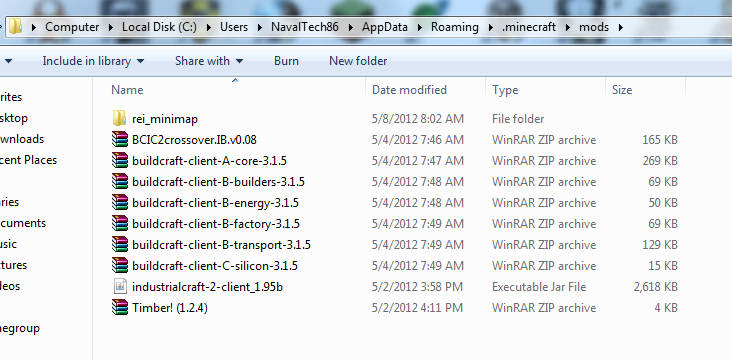Go to the NavalTech86 breadcrumb segment

pyautogui.click(x=305, y=27)
